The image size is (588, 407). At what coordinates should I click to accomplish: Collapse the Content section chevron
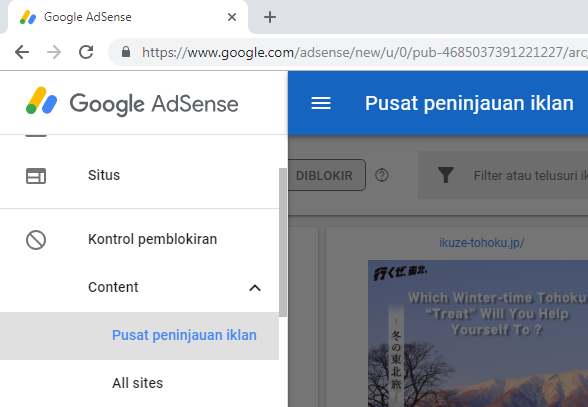[255, 288]
